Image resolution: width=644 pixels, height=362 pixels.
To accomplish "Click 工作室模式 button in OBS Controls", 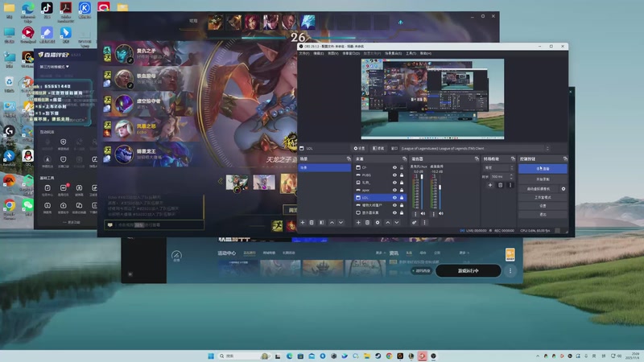I will pyautogui.click(x=543, y=197).
